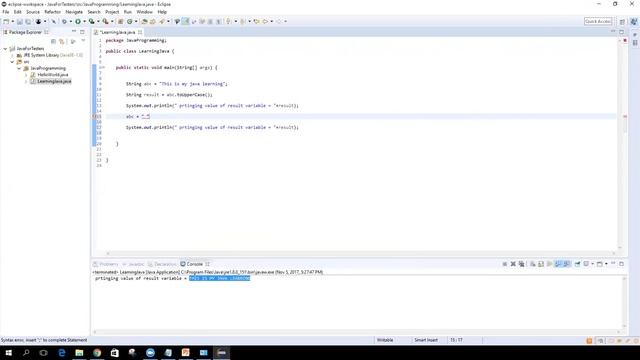Image resolution: width=640 pixels, height=360 pixels.
Task: Select HelloWorld.java in Package Explorer
Action: [53, 75]
